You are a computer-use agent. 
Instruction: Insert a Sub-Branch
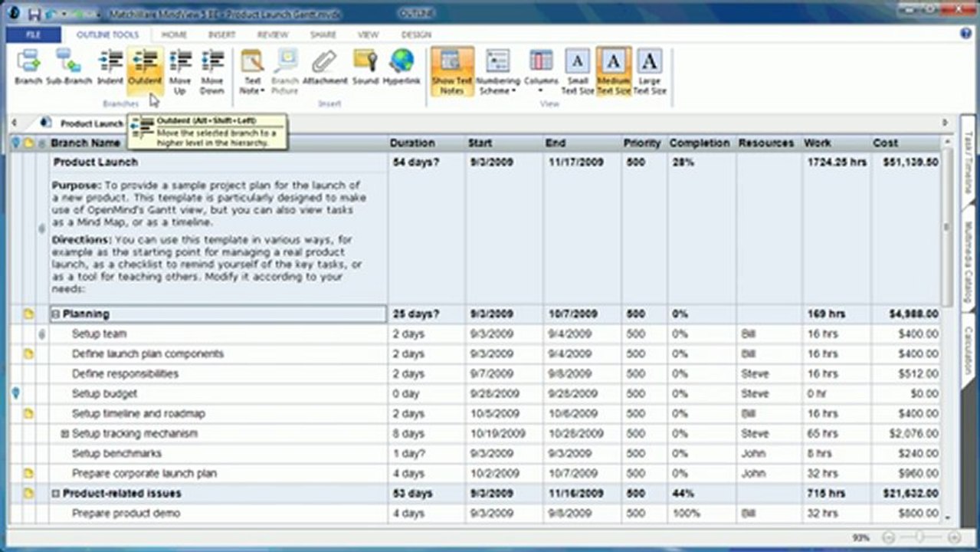click(x=68, y=67)
